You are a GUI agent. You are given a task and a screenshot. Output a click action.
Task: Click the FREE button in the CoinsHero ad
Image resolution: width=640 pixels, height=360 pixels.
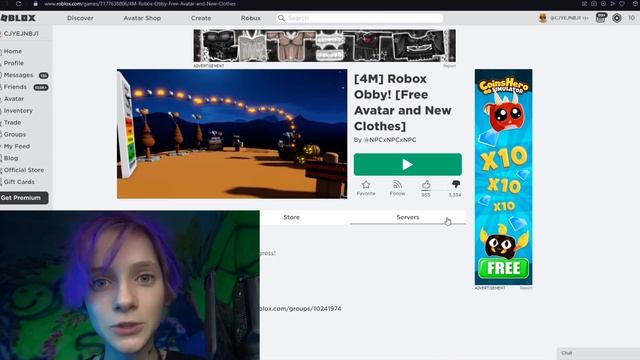503,268
